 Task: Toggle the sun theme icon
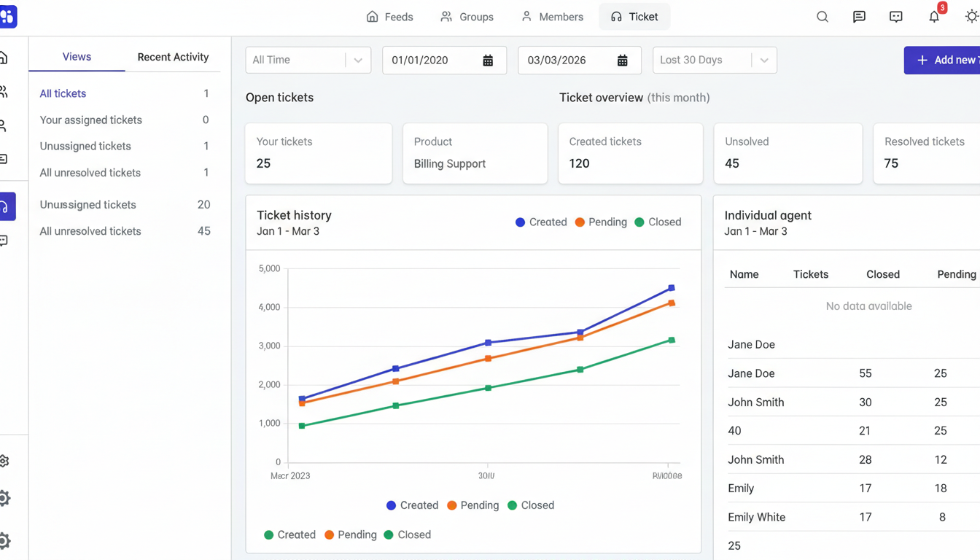(x=972, y=17)
